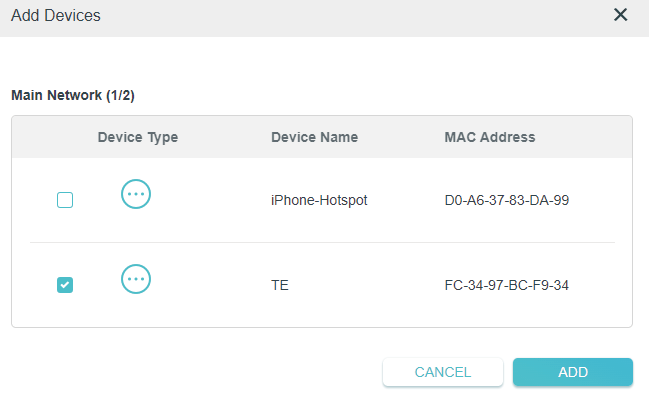Click the TE device type icon
Screen dimensions: 649x408
pos(136,280)
